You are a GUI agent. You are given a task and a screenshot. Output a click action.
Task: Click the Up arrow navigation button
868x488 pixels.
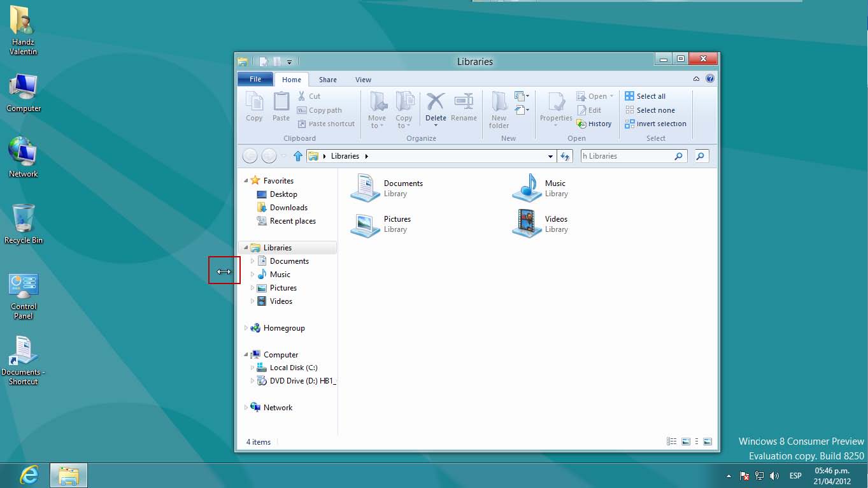pos(298,156)
